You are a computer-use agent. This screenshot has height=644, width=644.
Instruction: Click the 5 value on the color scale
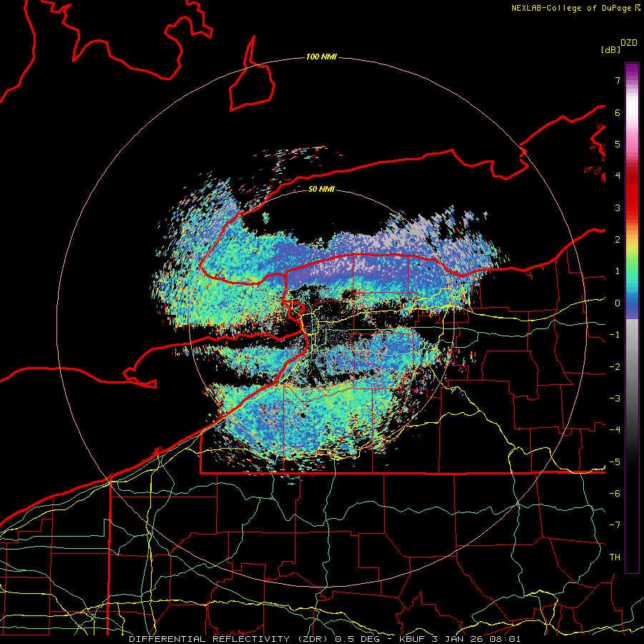tap(618, 144)
